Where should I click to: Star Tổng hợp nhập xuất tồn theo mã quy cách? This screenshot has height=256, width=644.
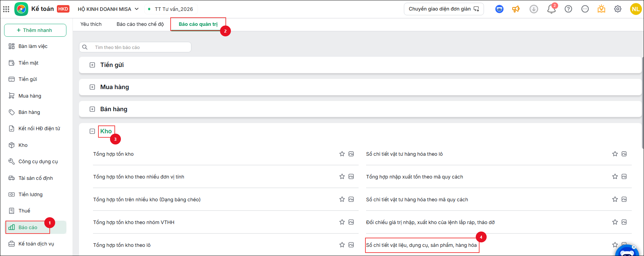[615, 177]
